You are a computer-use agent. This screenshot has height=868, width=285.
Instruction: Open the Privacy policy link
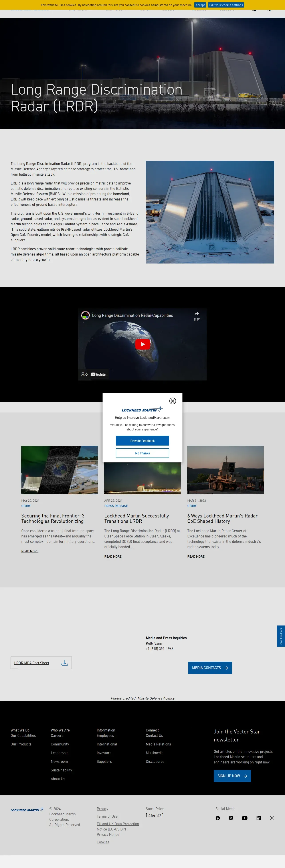[102, 809]
